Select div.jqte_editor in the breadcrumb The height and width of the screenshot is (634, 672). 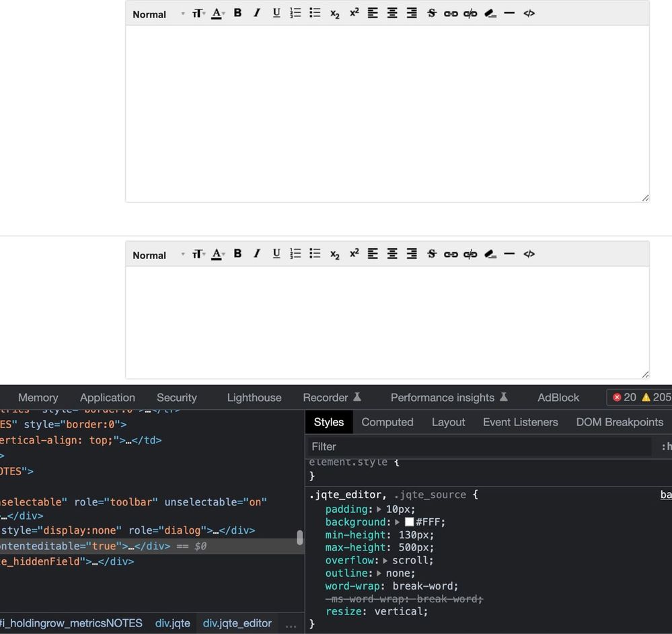coord(237,623)
